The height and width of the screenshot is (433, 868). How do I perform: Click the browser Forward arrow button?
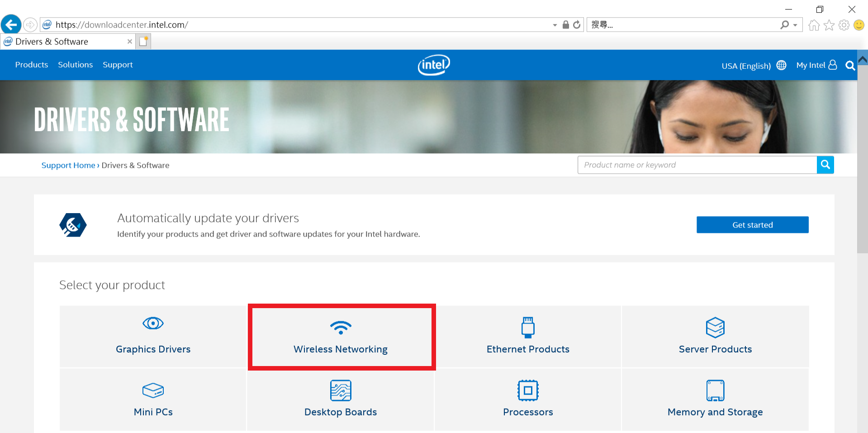tap(30, 24)
